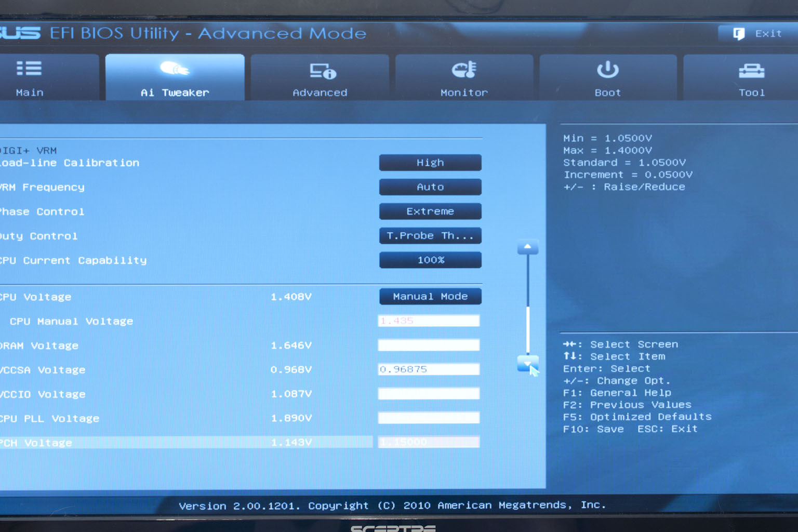Click the 1.890V CPU PLL reading
798x532 pixels.
(x=291, y=418)
